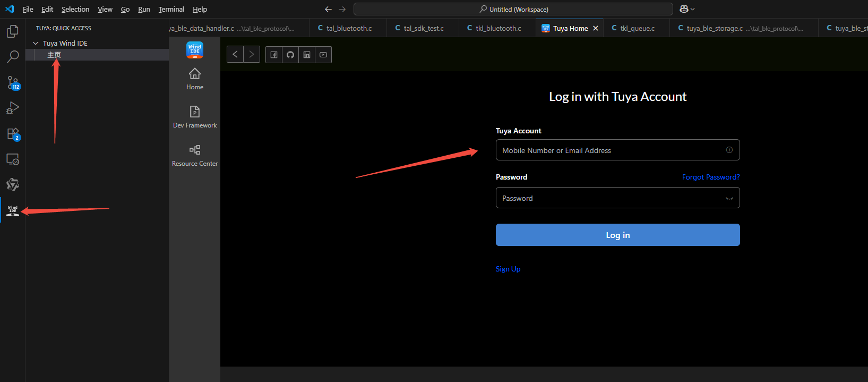This screenshot has width=868, height=382.
Task: Go back using the Tuya Home left chevron
Action: pos(235,54)
